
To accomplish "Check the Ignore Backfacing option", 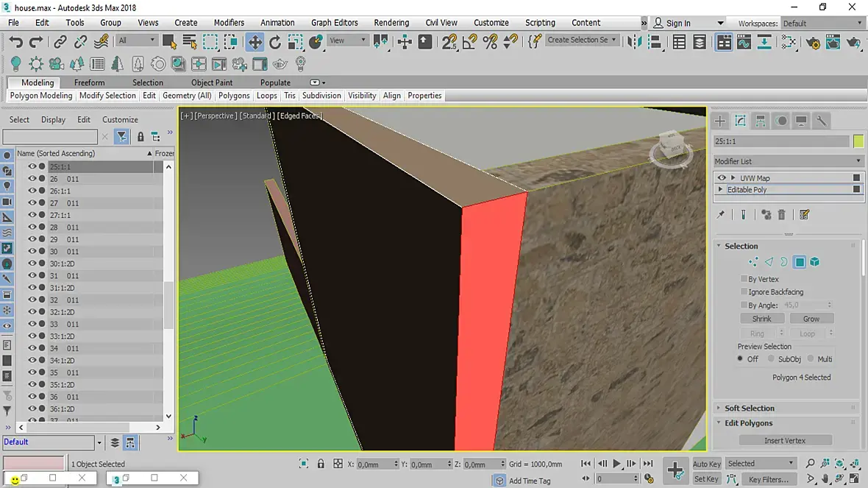I will (x=744, y=292).
